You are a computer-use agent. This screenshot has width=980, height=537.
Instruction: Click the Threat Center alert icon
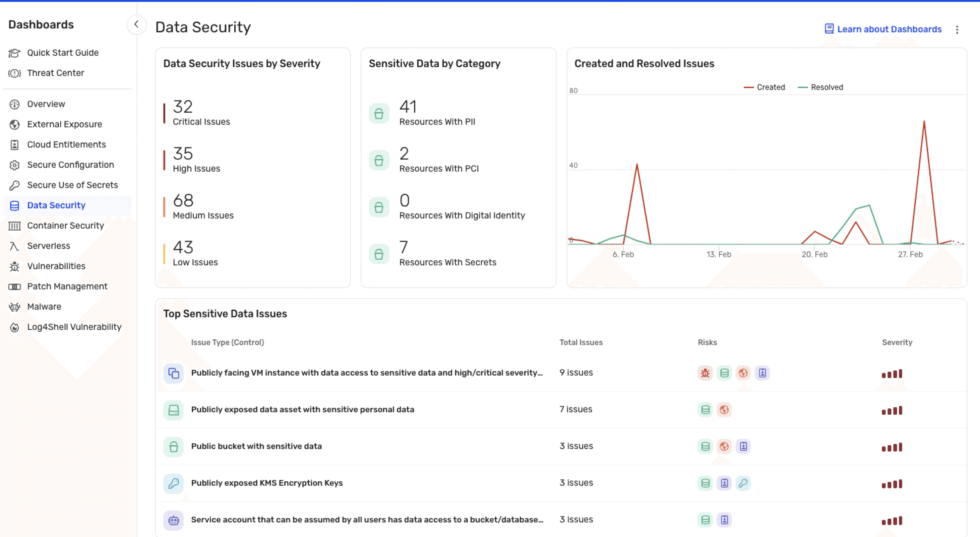(14, 73)
